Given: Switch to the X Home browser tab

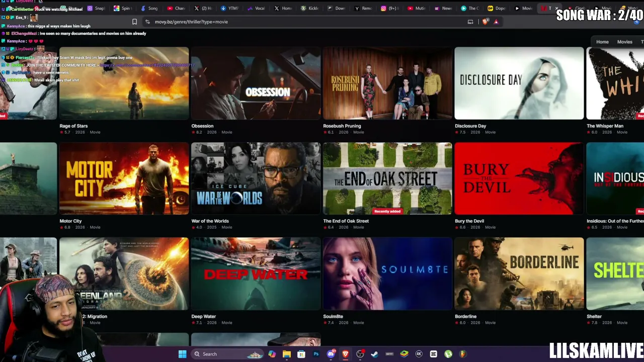Looking at the screenshot, I should point(283,8).
